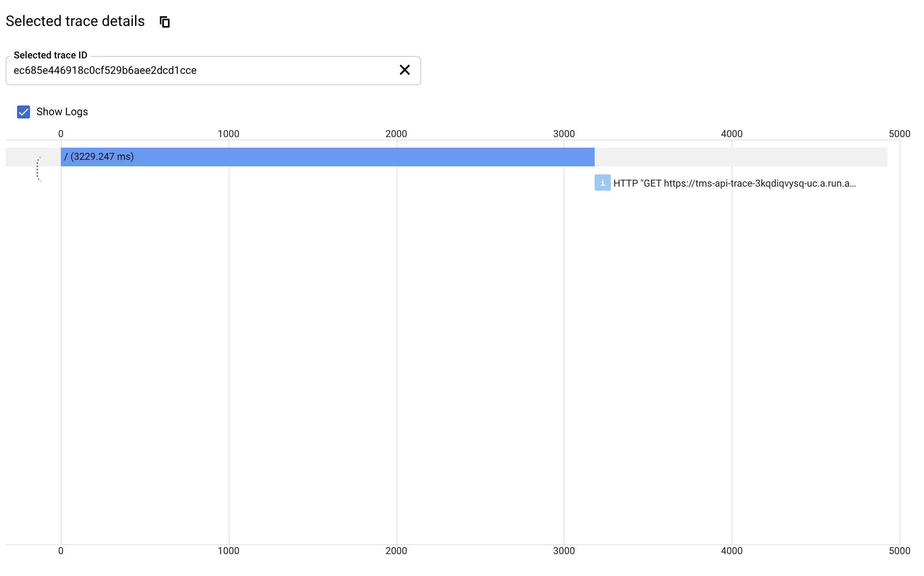Open the log entry info icon
This screenshot has width=924, height=576.
602,183
